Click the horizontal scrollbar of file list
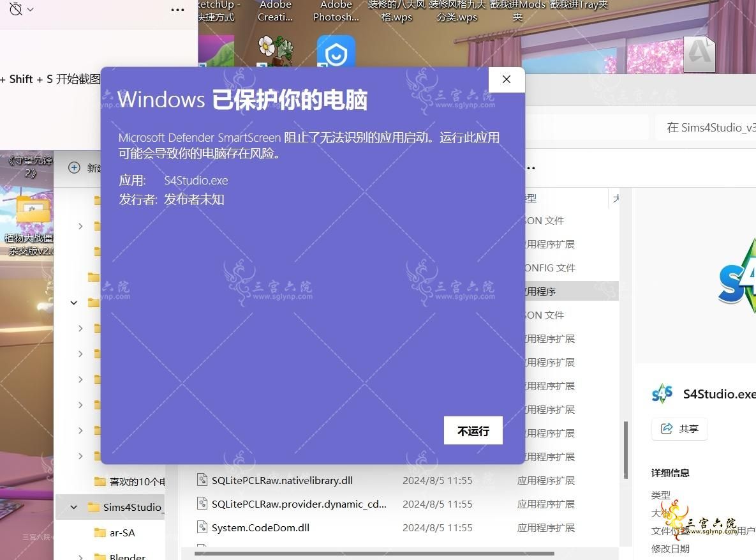 tap(374, 553)
